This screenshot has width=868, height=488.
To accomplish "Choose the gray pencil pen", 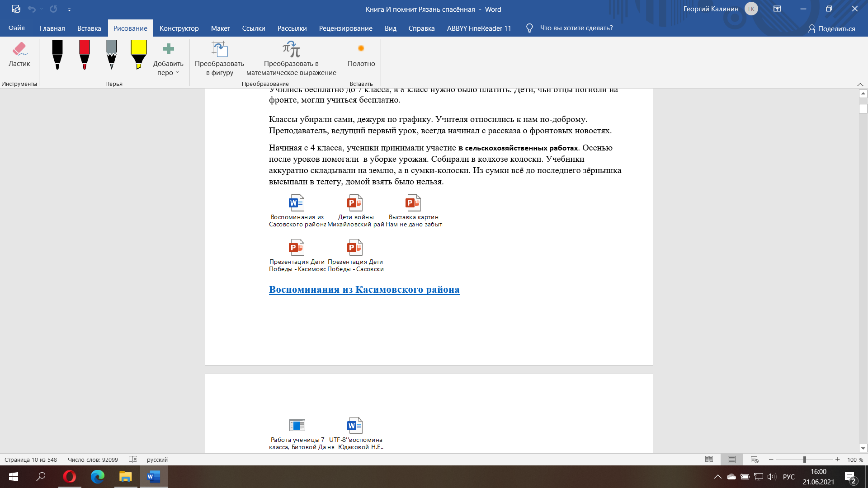I will (x=112, y=55).
